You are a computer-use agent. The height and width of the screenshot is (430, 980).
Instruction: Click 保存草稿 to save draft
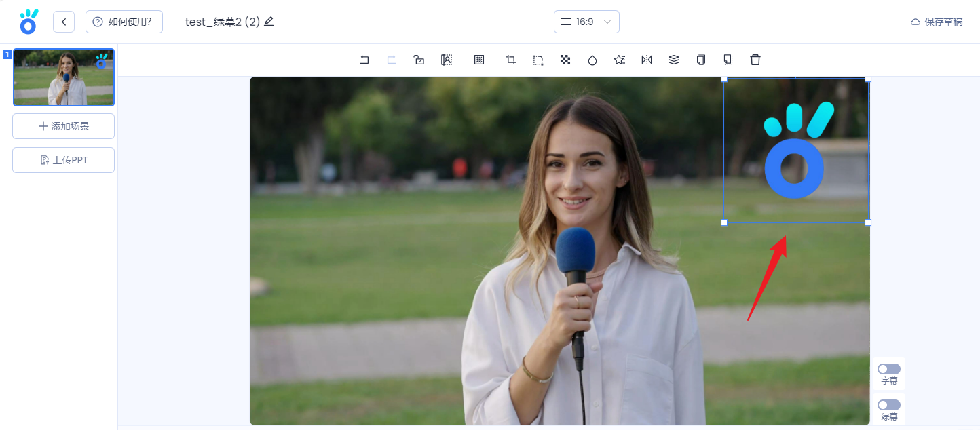click(x=937, y=22)
